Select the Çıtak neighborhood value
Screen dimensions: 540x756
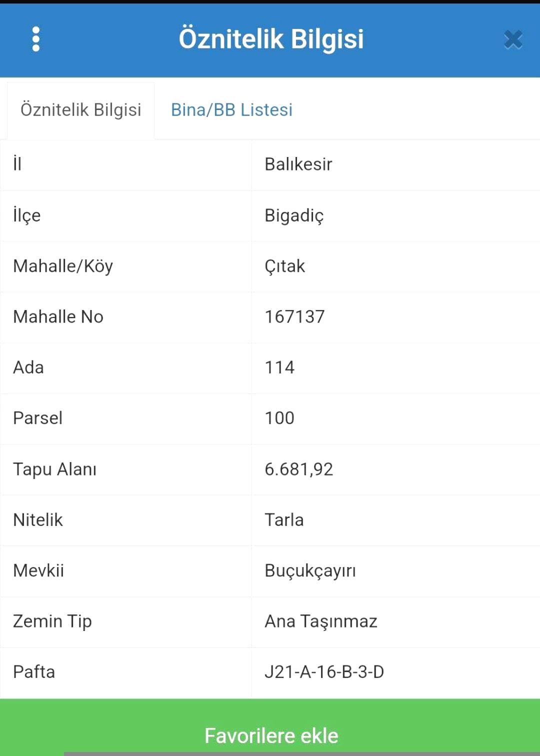tap(284, 266)
